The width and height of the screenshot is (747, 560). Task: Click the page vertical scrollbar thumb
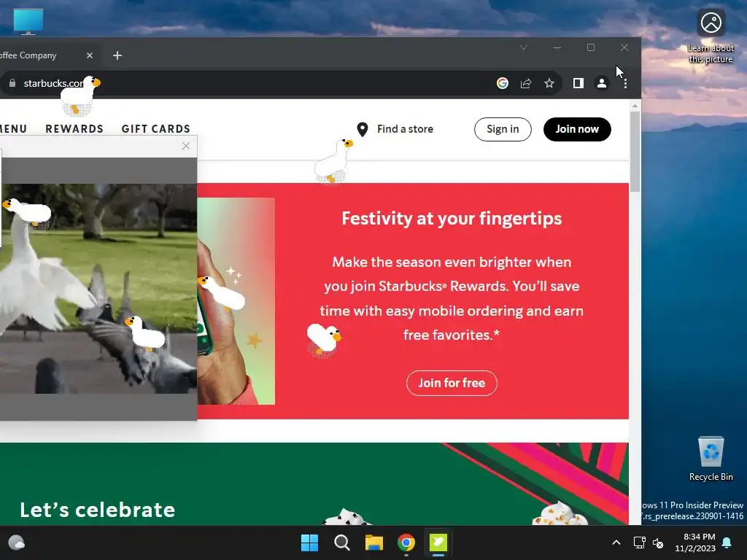click(x=635, y=152)
